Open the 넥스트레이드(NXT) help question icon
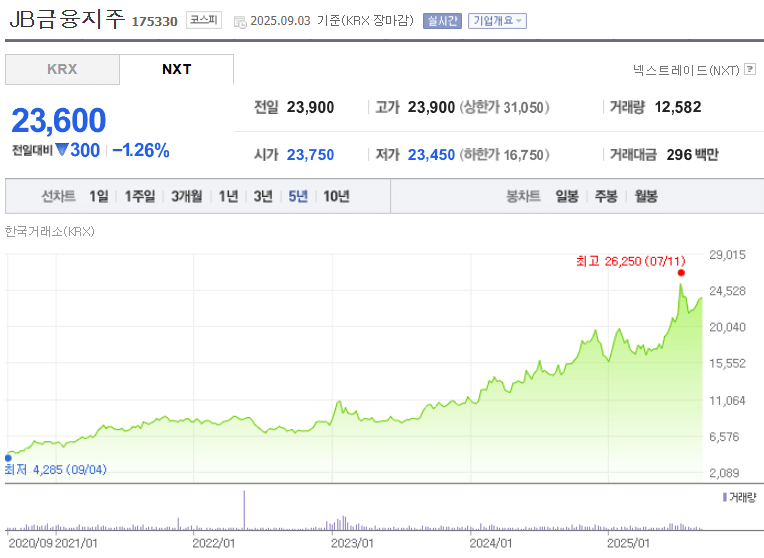Screen dimensions: 764x558 (750, 69)
